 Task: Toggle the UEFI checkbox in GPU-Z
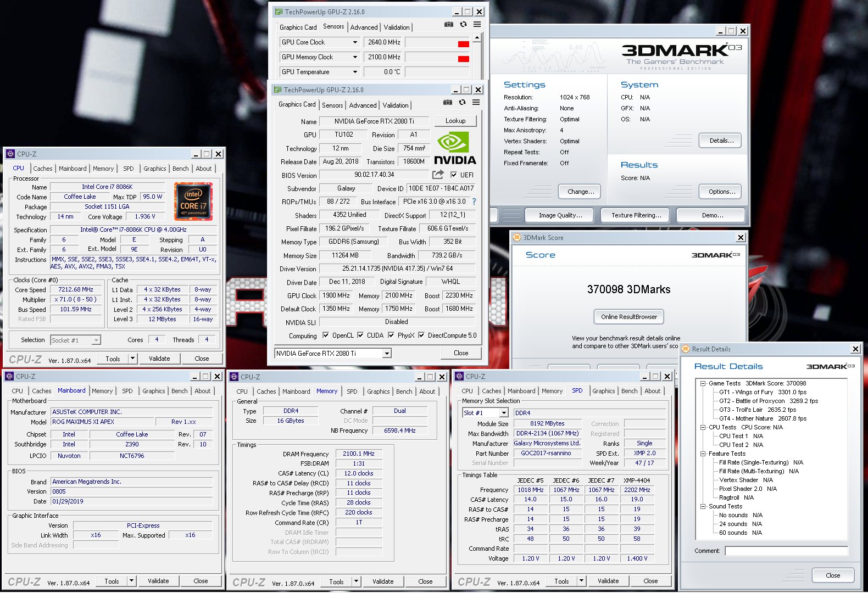(x=454, y=175)
